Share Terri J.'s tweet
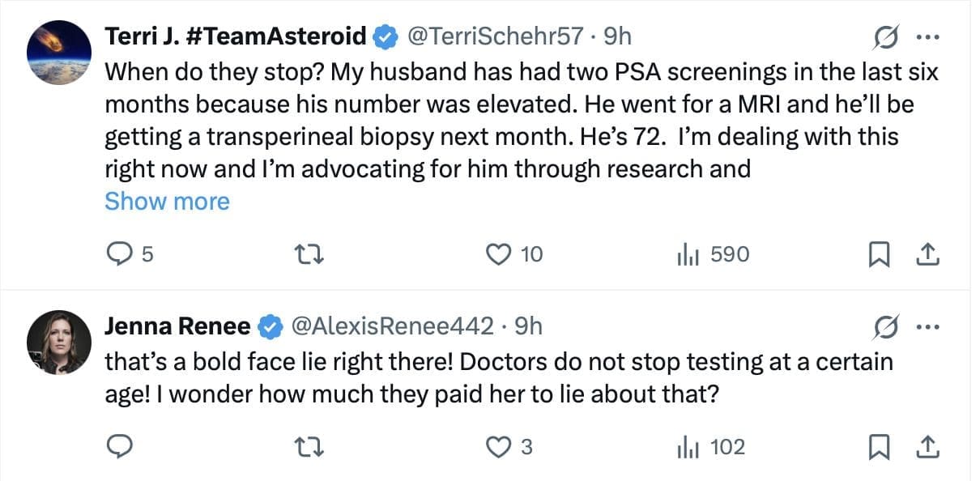The image size is (980, 481). 927,255
